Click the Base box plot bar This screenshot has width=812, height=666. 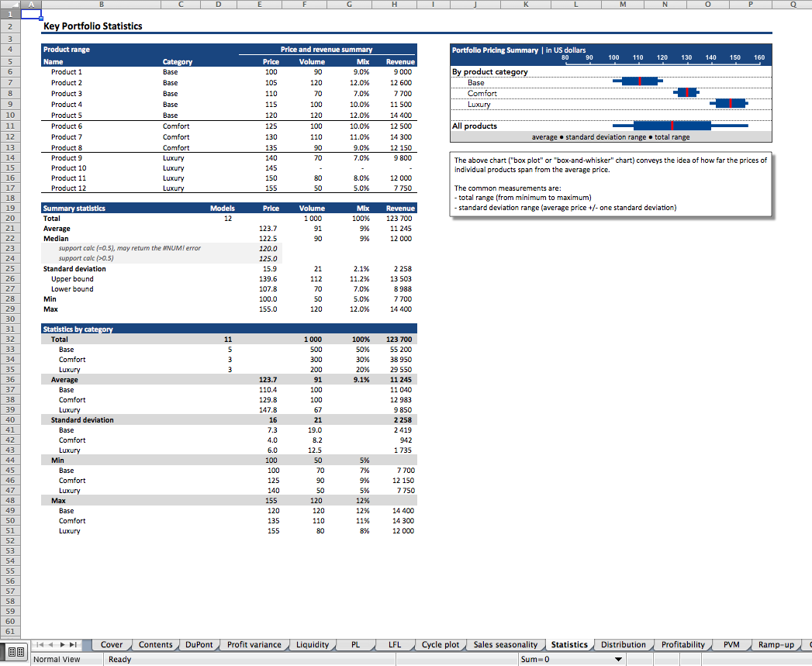click(x=638, y=81)
